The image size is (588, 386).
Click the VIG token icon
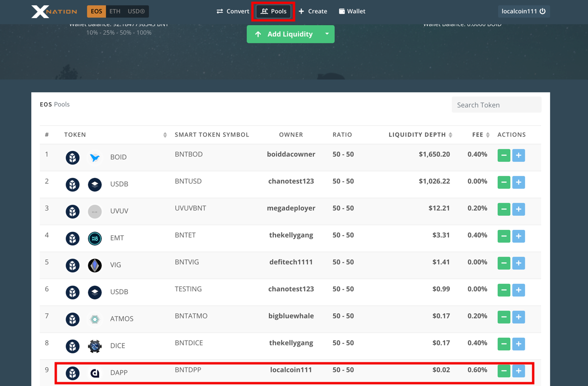click(95, 265)
